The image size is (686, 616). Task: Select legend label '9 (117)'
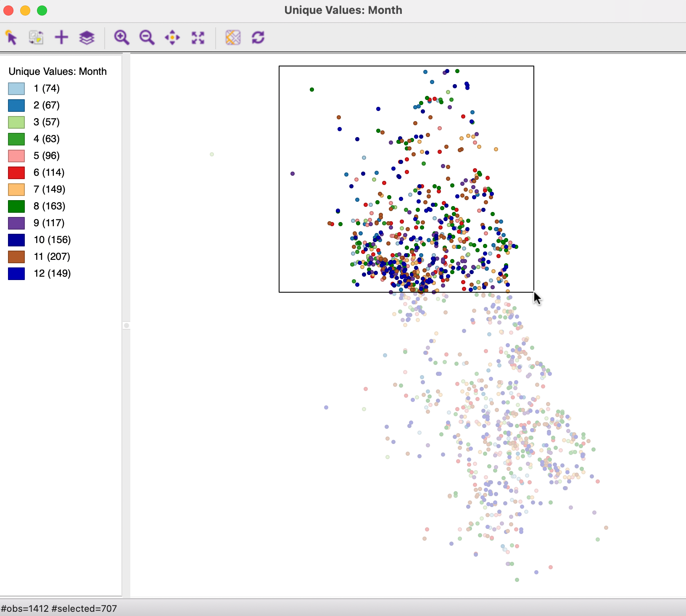pyautogui.click(x=49, y=223)
